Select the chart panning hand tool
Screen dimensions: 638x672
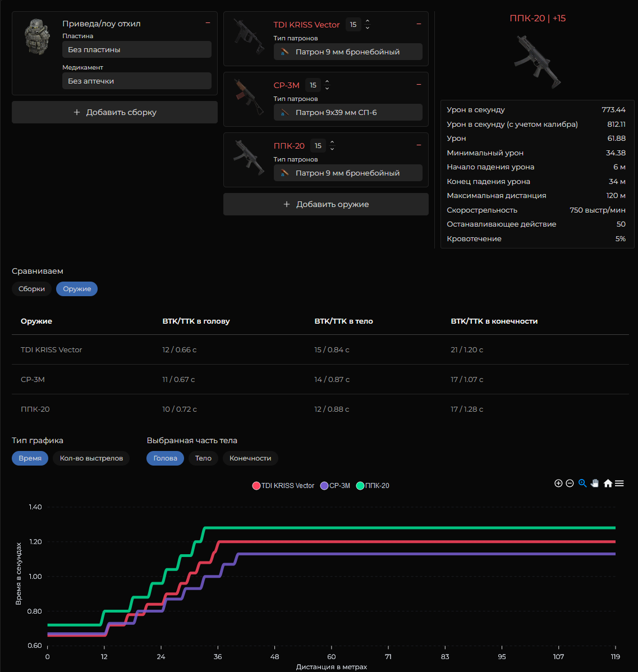(x=595, y=484)
